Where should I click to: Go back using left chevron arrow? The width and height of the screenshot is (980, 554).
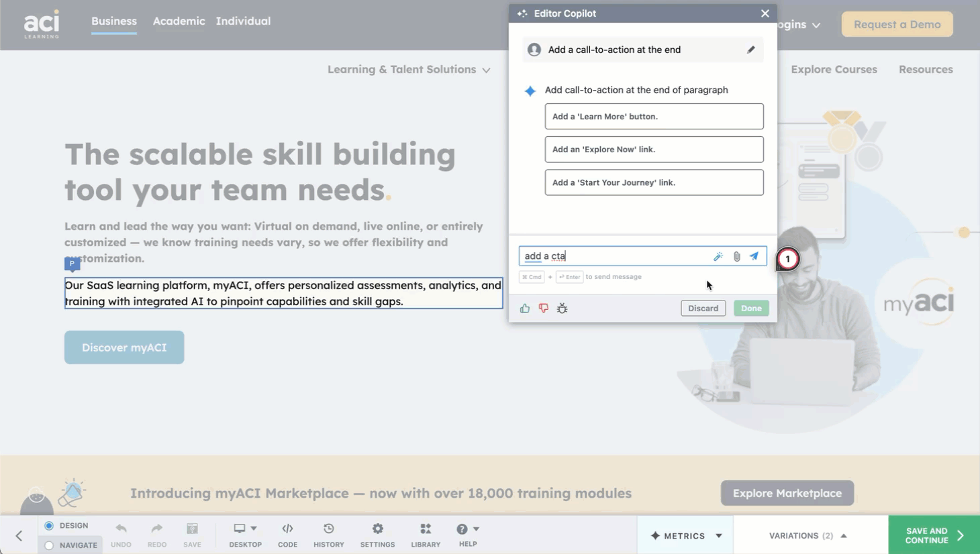(x=19, y=535)
